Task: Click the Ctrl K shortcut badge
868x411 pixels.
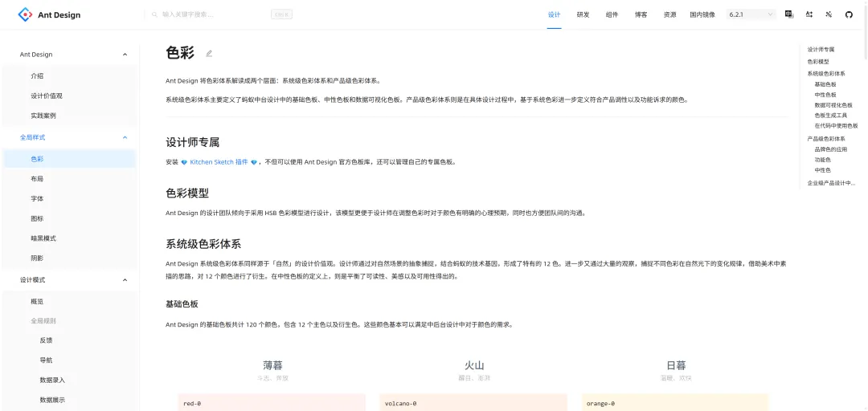Action: point(282,15)
